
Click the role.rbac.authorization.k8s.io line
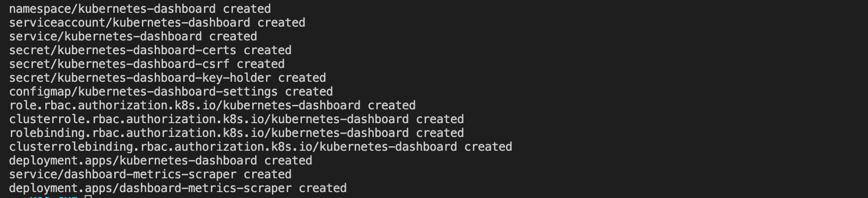point(212,105)
